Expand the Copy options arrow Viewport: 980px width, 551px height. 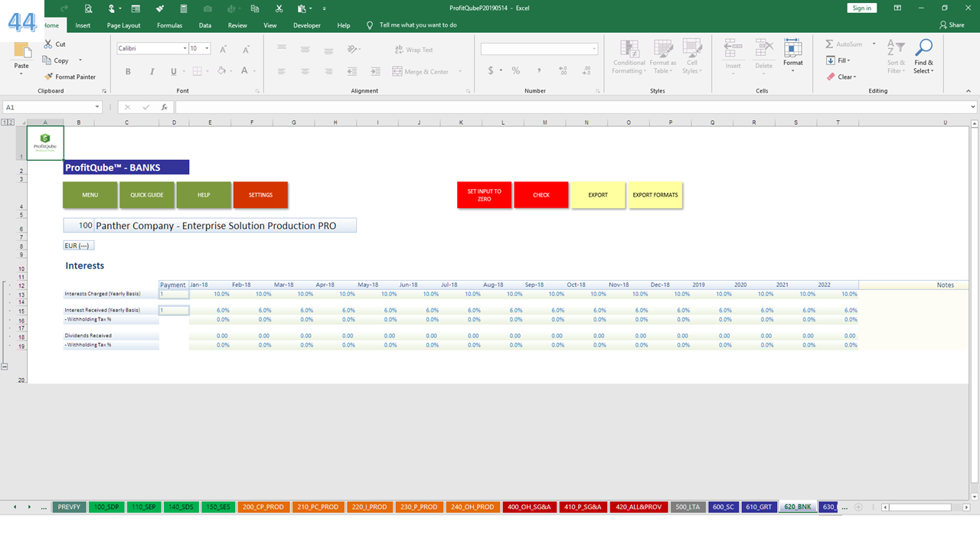tap(80, 60)
